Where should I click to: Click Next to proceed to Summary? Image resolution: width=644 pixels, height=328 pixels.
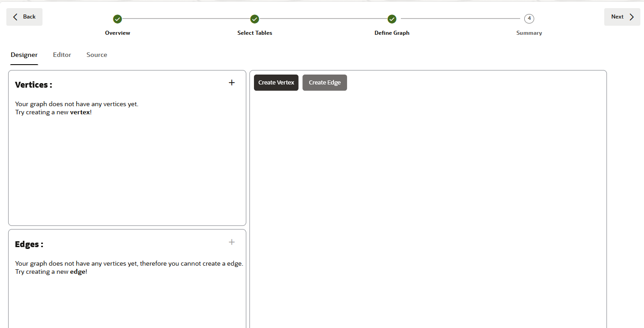(622, 16)
